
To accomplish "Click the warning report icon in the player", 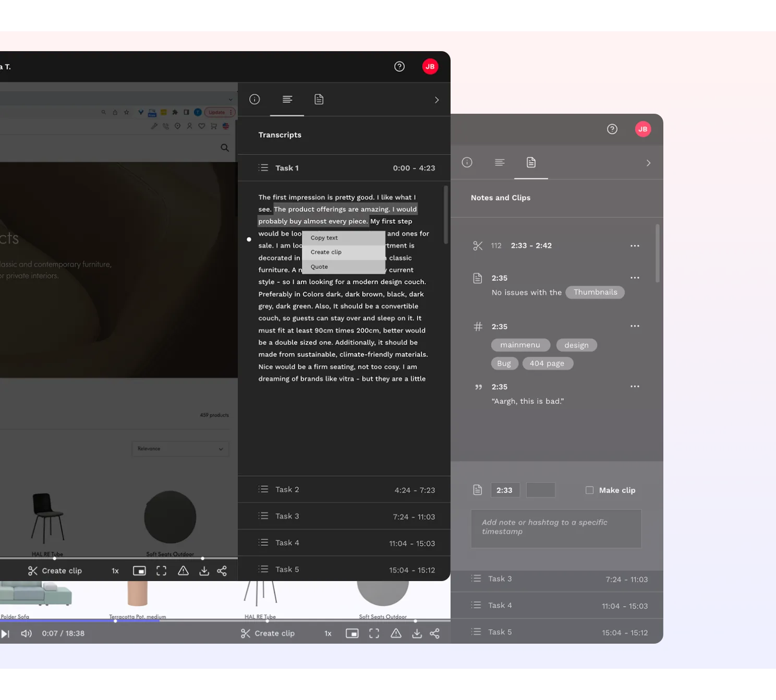I will (x=396, y=633).
